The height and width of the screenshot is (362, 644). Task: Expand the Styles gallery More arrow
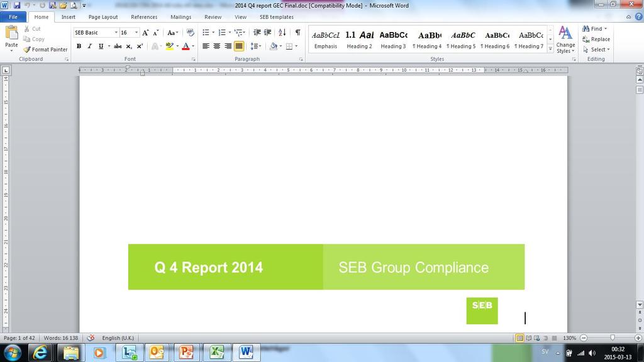[x=550, y=49]
